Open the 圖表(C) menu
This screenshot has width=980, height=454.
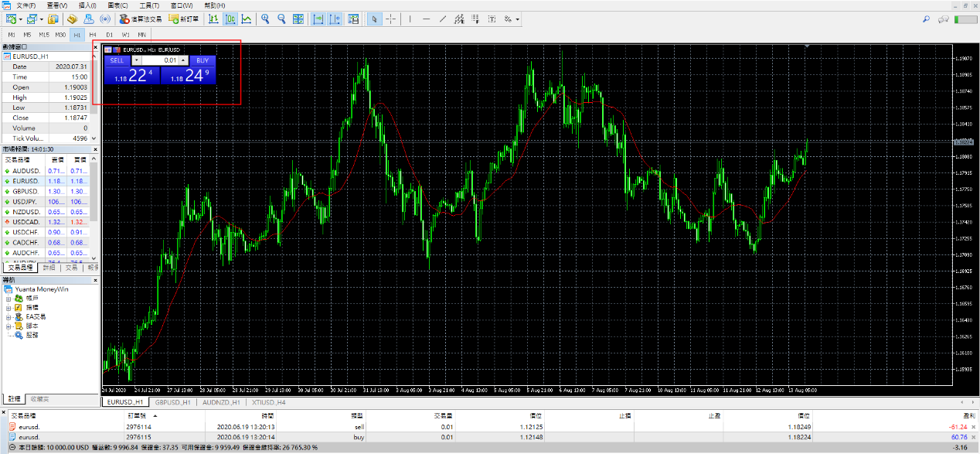point(117,5)
